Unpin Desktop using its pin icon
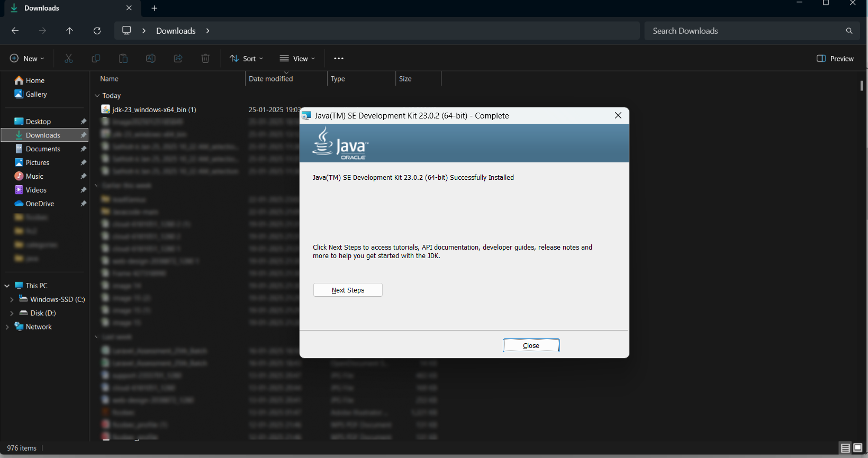The height and width of the screenshot is (458, 868). coord(83,122)
